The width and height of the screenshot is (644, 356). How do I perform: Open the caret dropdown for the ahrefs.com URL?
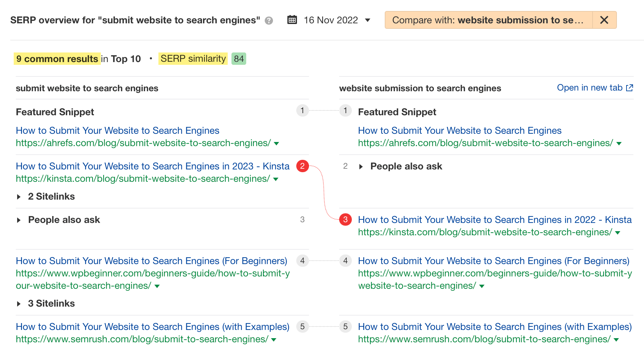click(x=276, y=144)
